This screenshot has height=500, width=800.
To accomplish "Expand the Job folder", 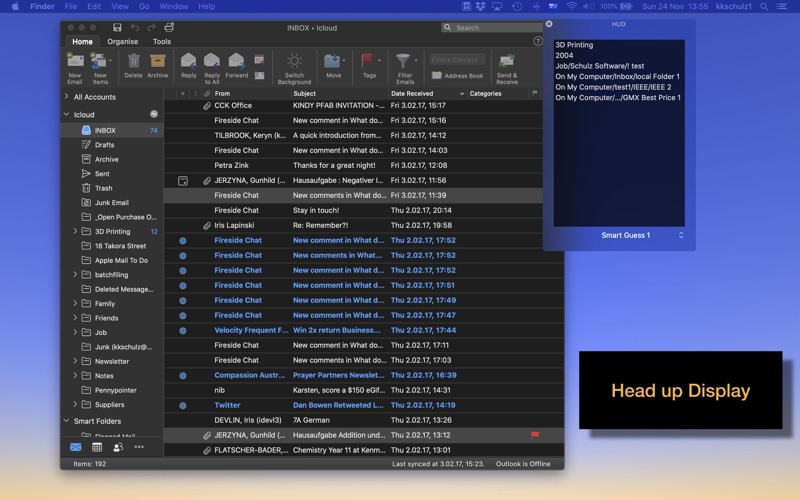I will point(76,332).
